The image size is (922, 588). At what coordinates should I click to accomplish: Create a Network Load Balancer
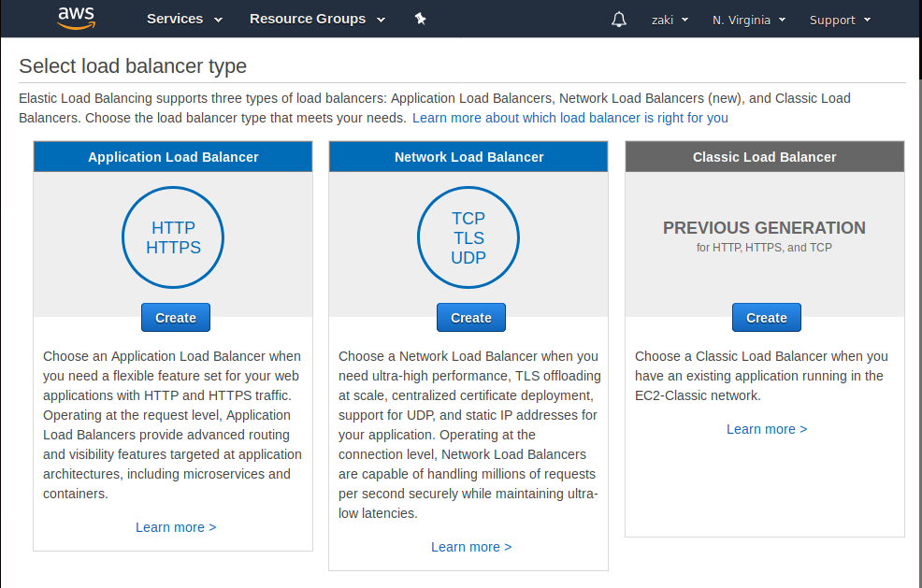[x=471, y=318]
